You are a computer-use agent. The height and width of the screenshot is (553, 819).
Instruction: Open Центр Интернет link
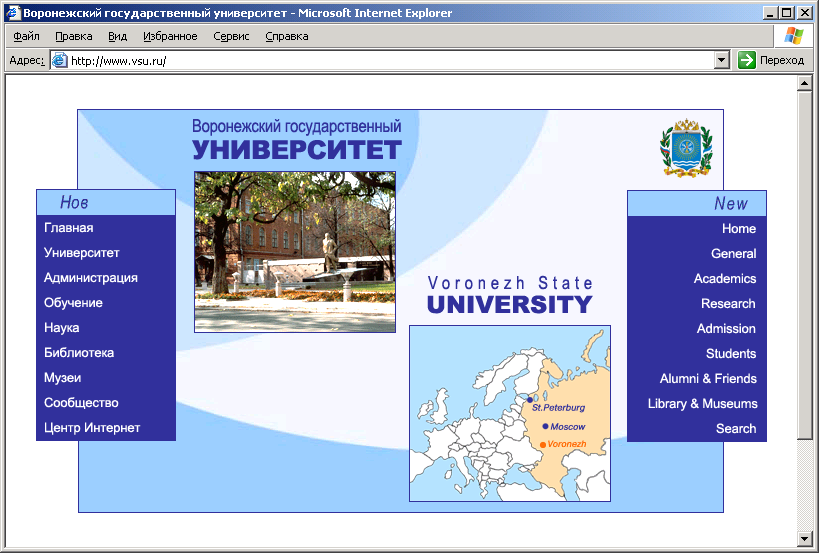click(x=92, y=428)
